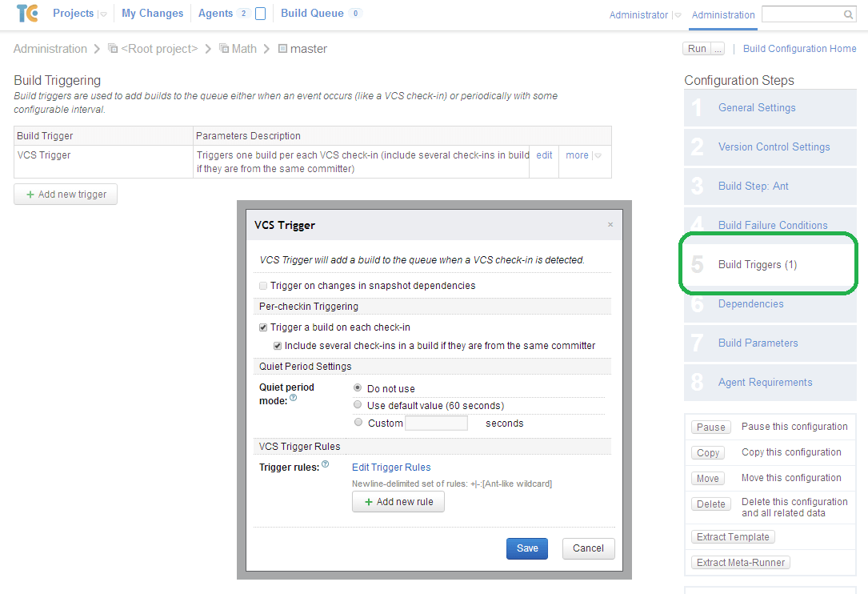Click the search magnifier icon

848,15
